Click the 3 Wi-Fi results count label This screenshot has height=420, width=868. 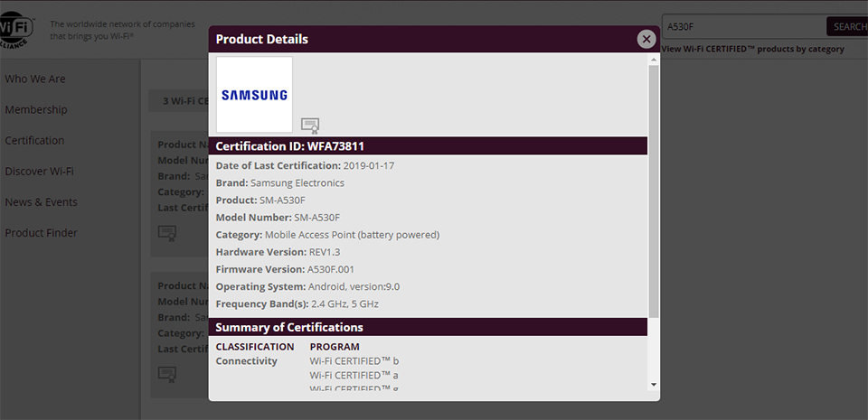[185, 101]
